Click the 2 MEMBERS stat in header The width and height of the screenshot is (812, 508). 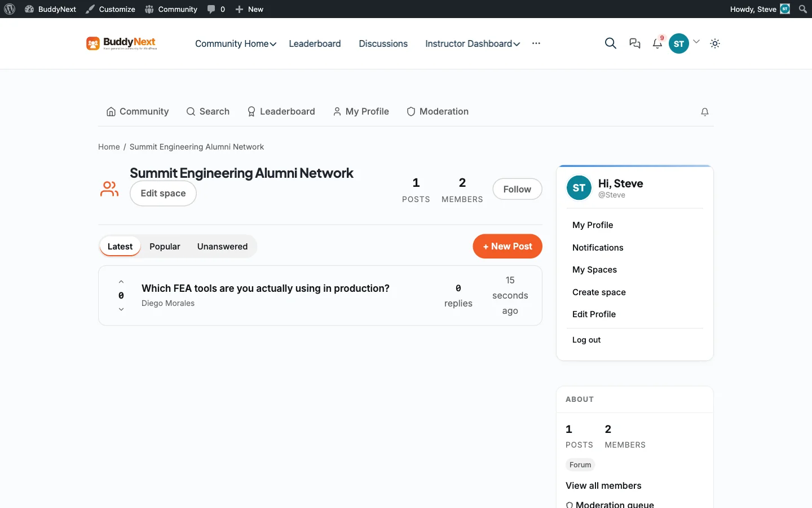[462, 190]
